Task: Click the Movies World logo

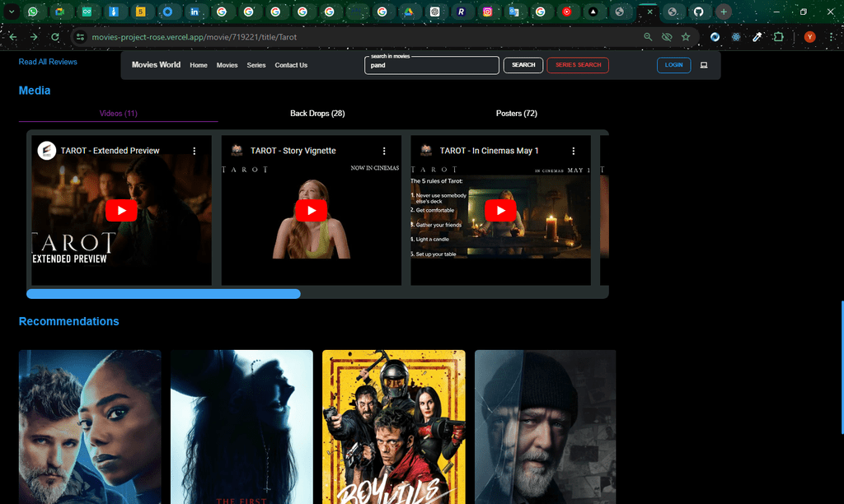Action: tap(156, 64)
